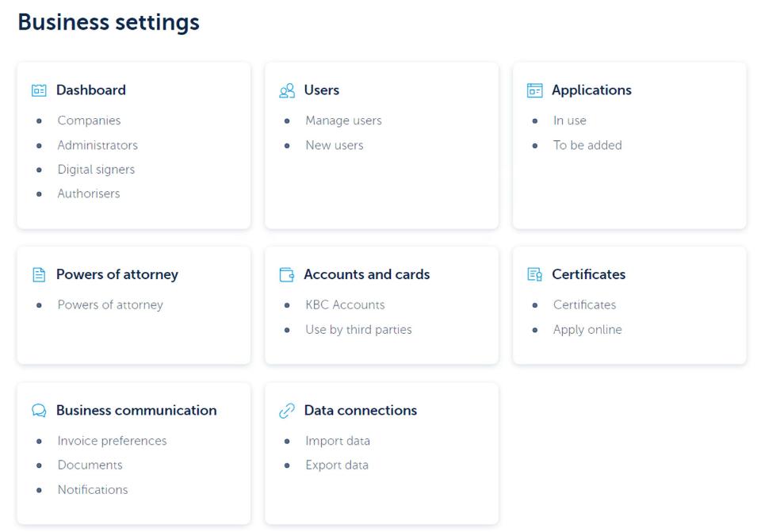
Task: Click the Data connections link icon
Action: (x=286, y=410)
